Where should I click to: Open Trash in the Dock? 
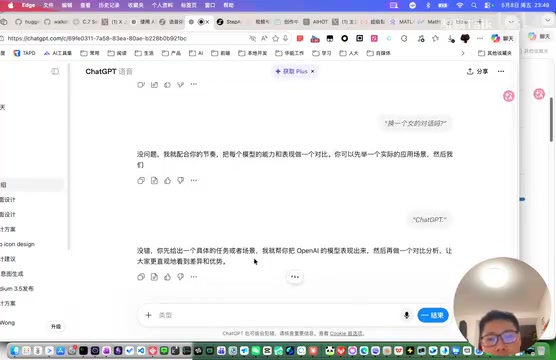[x=541, y=351]
